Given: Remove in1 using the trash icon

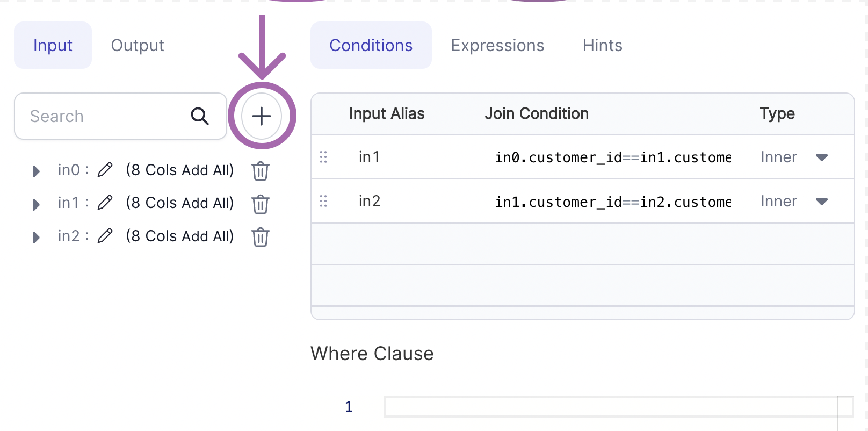Looking at the screenshot, I should click(260, 204).
